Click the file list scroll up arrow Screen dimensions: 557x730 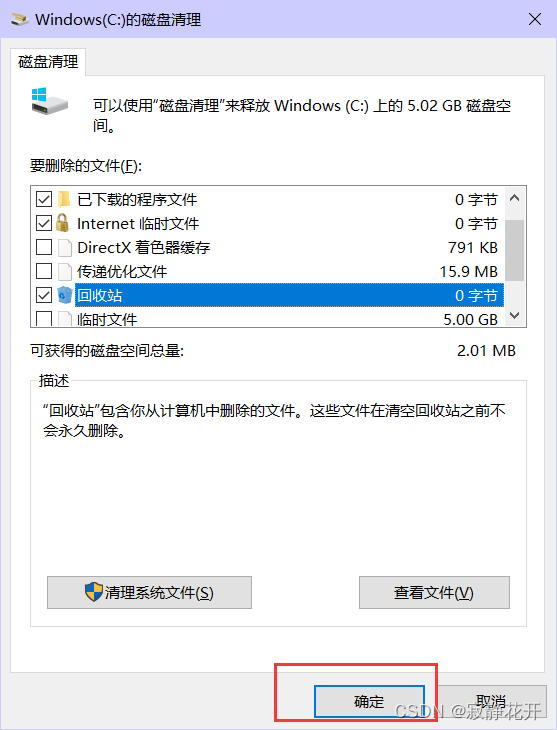pos(515,198)
